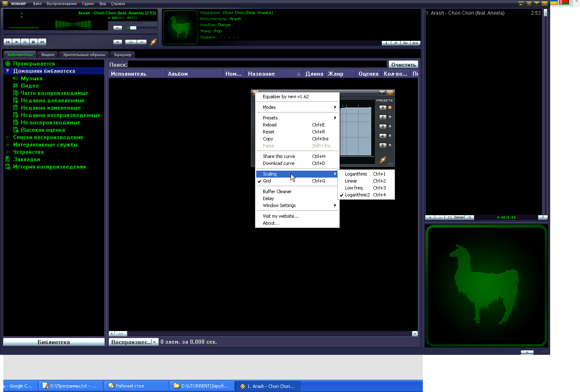Choose Reload in equalizer menu
This screenshot has width=580, height=392.
click(298, 125)
